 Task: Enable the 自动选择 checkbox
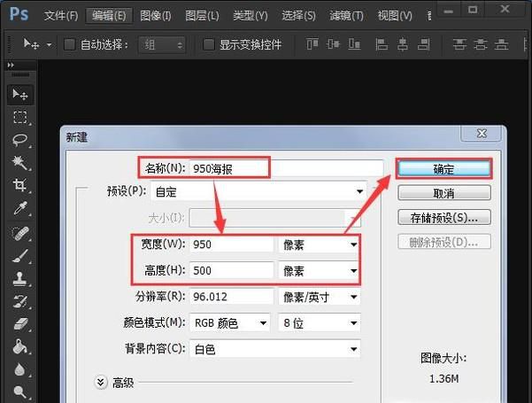pos(70,44)
